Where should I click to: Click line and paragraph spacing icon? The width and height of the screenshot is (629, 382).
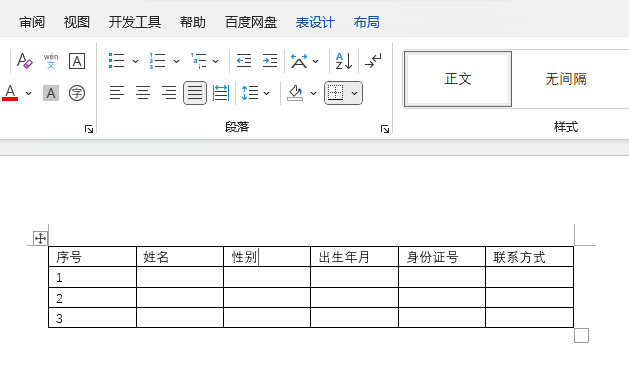point(250,93)
